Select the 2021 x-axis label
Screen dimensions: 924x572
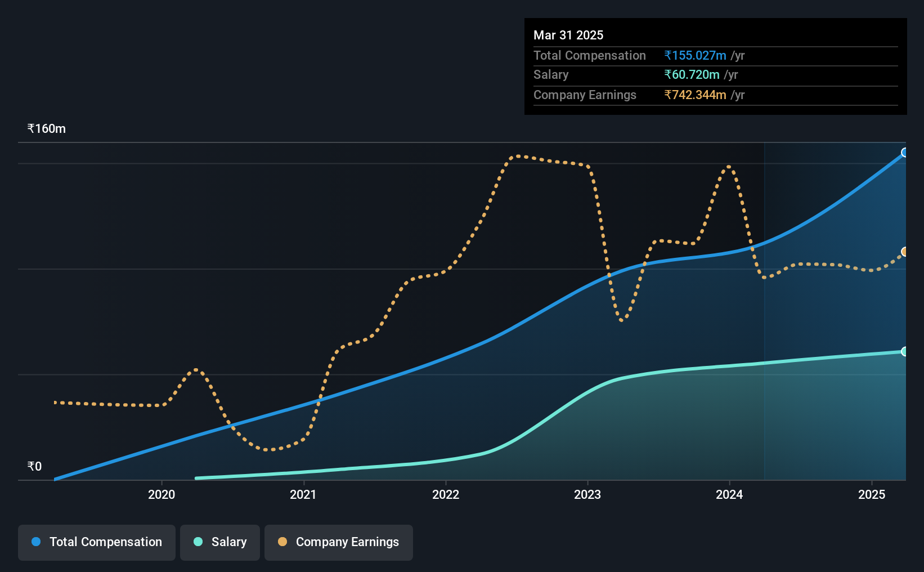[303, 494]
